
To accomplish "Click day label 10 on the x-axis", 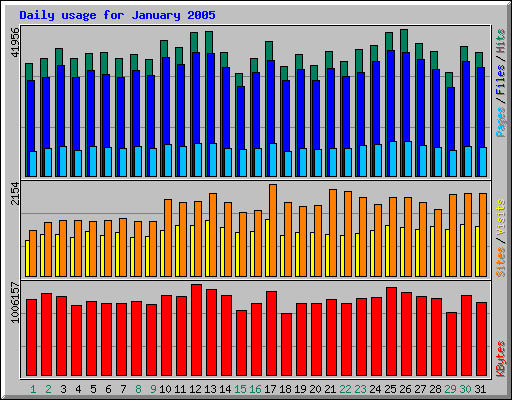I will [165, 389].
